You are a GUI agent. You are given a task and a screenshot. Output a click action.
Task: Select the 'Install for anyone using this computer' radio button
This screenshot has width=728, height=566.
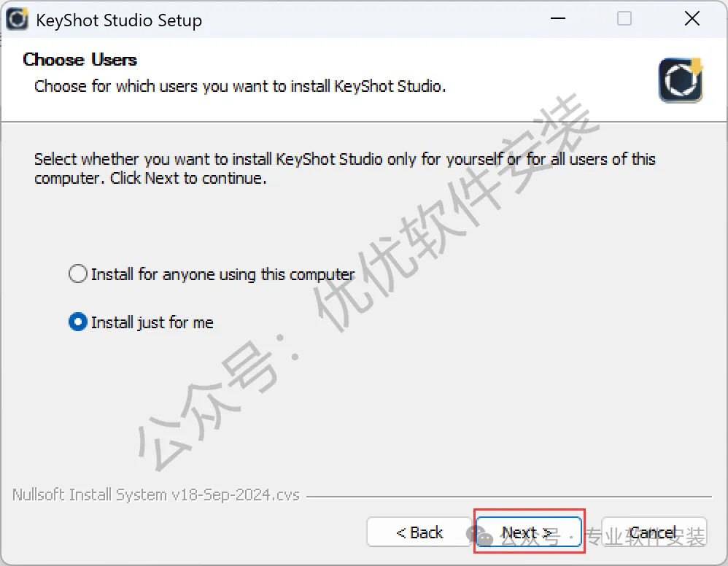pyautogui.click(x=78, y=274)
